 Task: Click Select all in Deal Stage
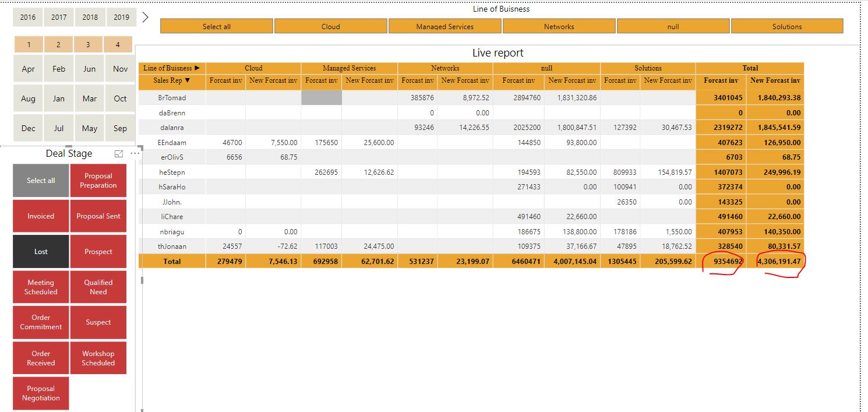(41, 181)
